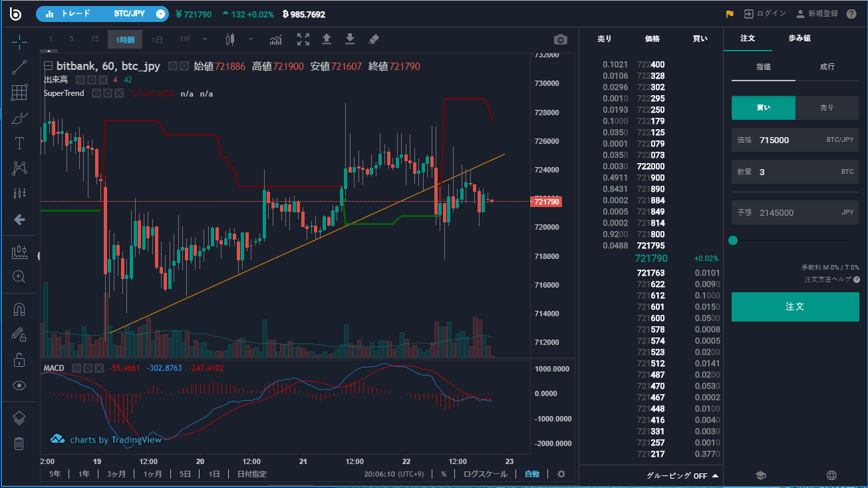Screen dimensions: 868x488
Task: Select the trend line drawing tool
Action: [19, 67]
